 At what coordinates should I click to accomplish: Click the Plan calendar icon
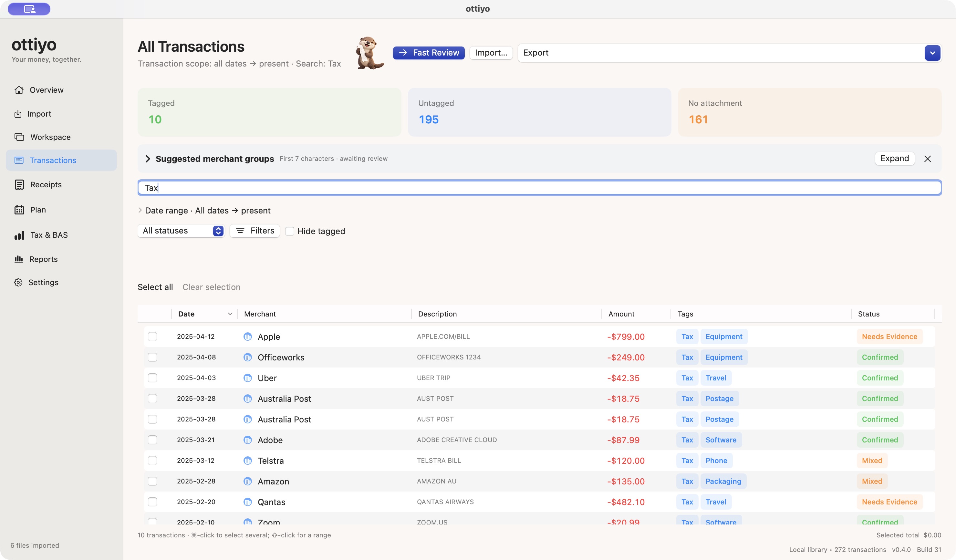click(19, 210)
